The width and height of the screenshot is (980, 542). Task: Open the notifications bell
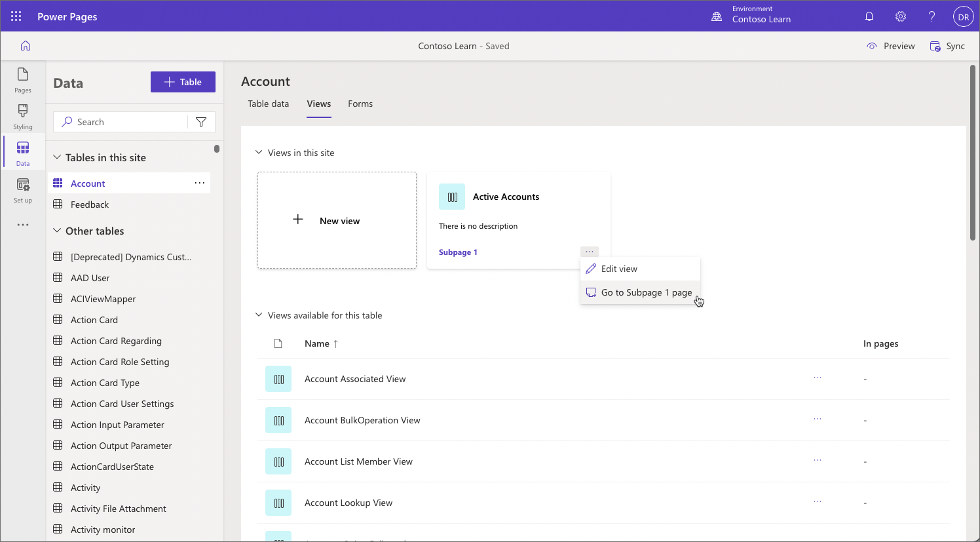pos(869,16)
